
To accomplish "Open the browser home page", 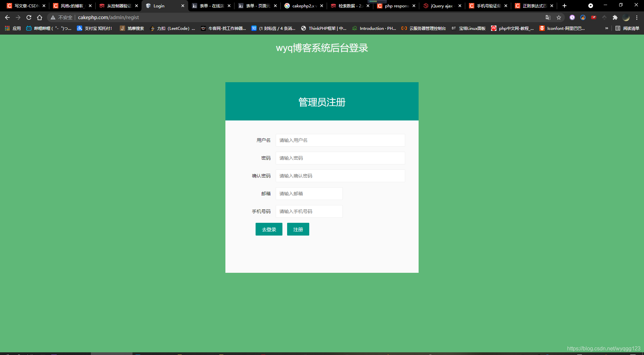I will [x=40, y=17].
